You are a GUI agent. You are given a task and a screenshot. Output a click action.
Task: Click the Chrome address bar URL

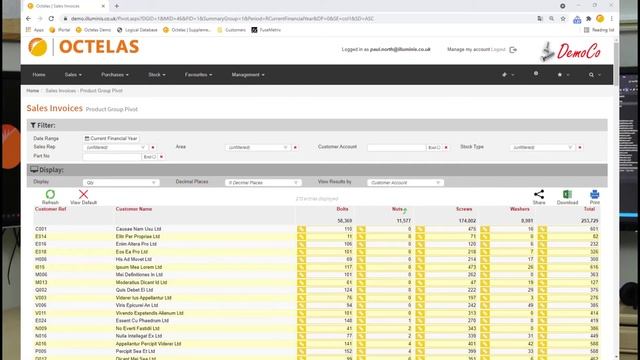(x=222, y=19)
